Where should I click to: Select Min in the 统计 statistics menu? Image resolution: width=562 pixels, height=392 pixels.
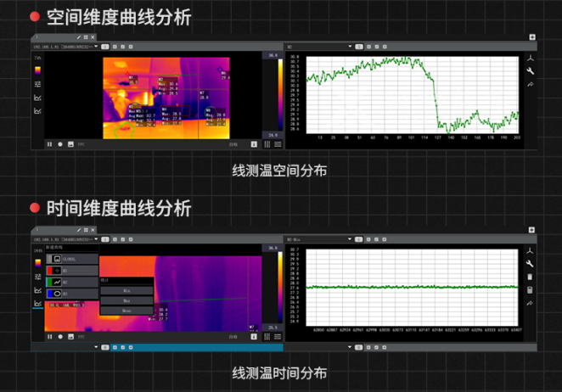coord(126,290)
